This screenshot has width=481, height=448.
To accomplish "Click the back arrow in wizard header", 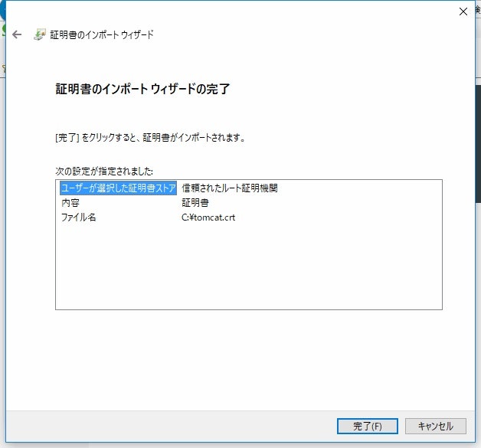I will pyautogui.click(x=17, y=34).
